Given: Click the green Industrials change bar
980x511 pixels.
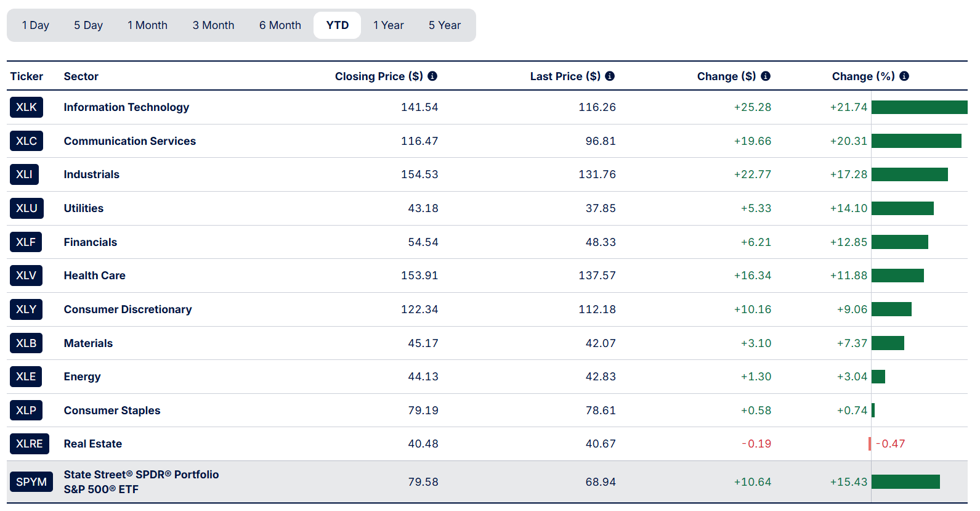Looking at the screenshot, I should pyautogui.click(x=909, y=174).
